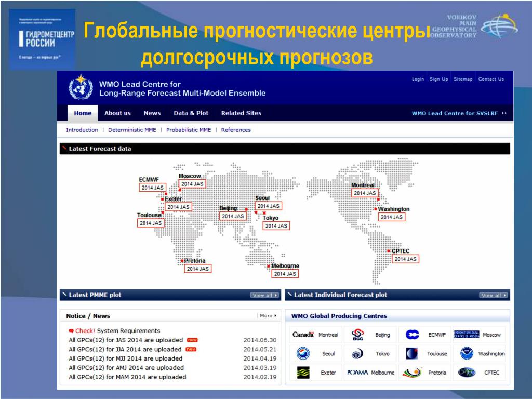Open the Contact Us link
Image resolution: width=532 pixels, height=399 pixels.
pos(491,79)
